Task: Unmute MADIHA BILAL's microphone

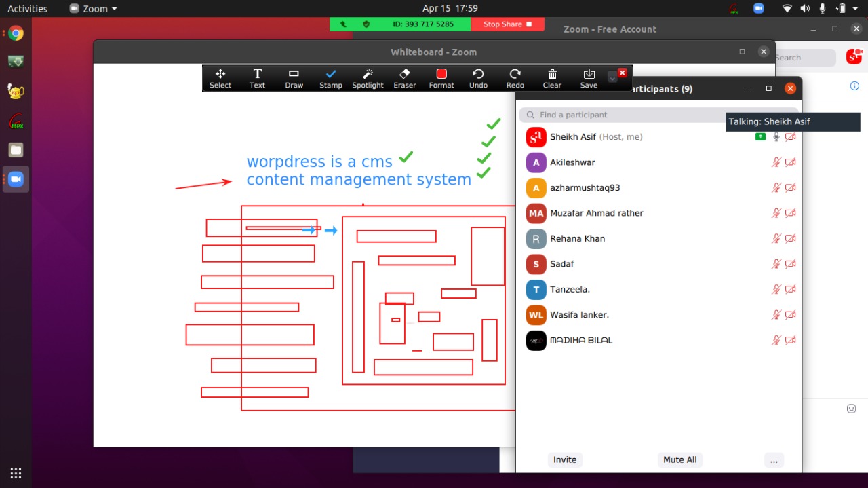Action: [776, 341]
